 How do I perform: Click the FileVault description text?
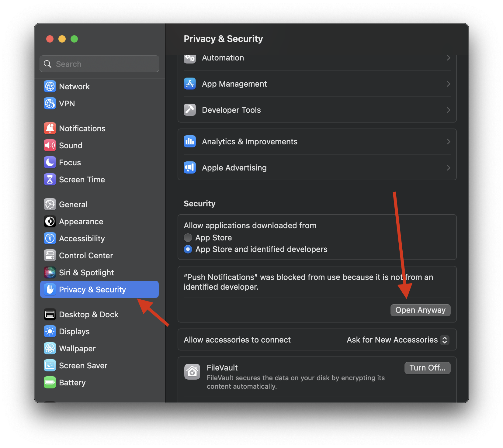coord(296,382)
